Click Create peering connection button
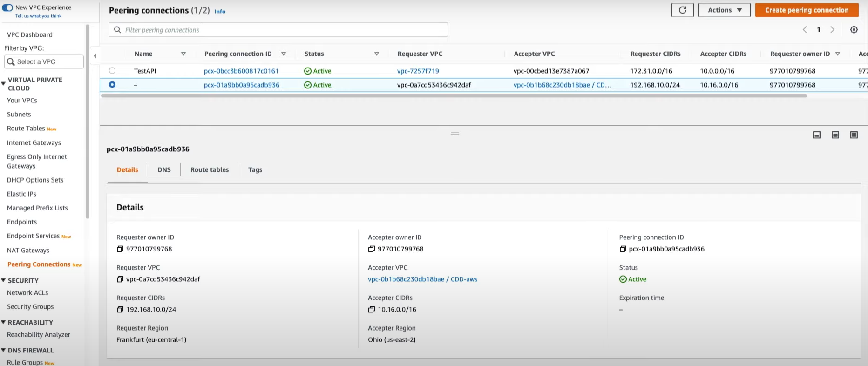The image size is (868, 366). 807,10
